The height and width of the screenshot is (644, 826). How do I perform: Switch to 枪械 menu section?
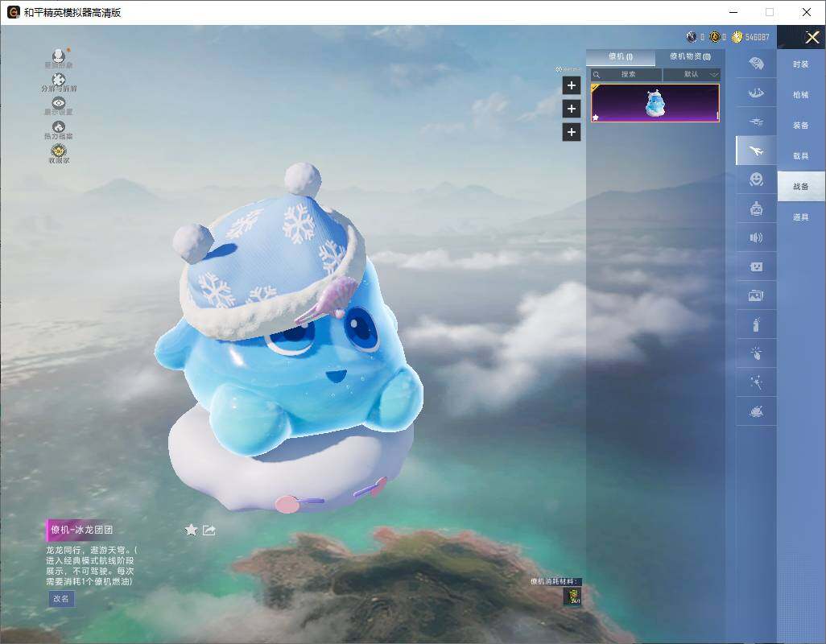801,95
